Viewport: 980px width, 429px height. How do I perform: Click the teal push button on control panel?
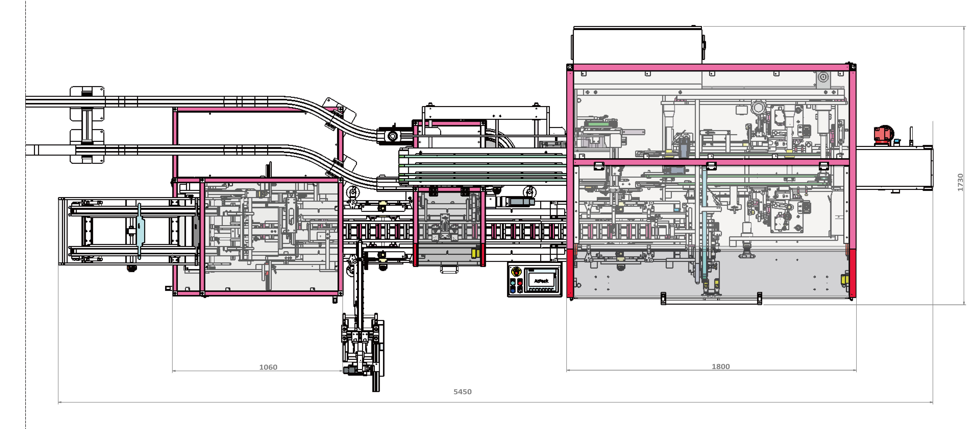(x=513, y=283)
